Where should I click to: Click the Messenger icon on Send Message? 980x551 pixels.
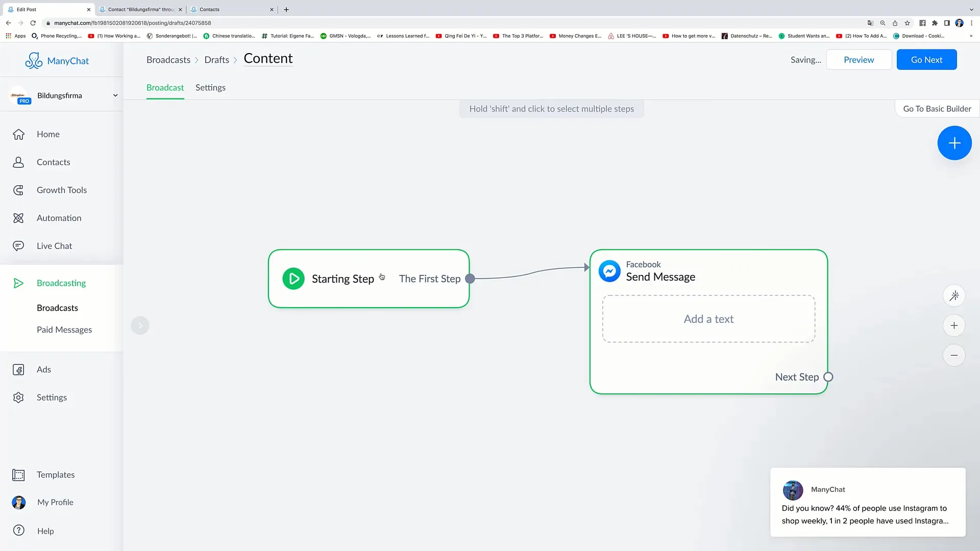[x=609, y=271]
